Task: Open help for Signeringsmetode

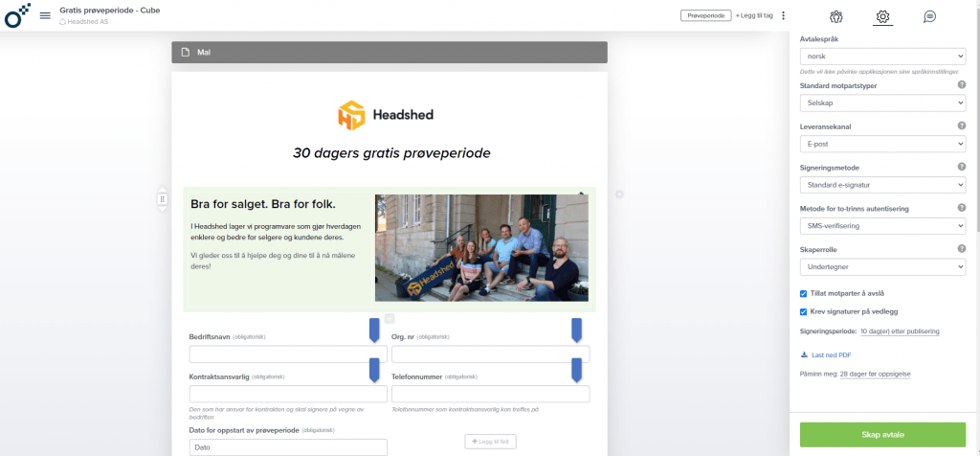Action: tap(961, 167)
